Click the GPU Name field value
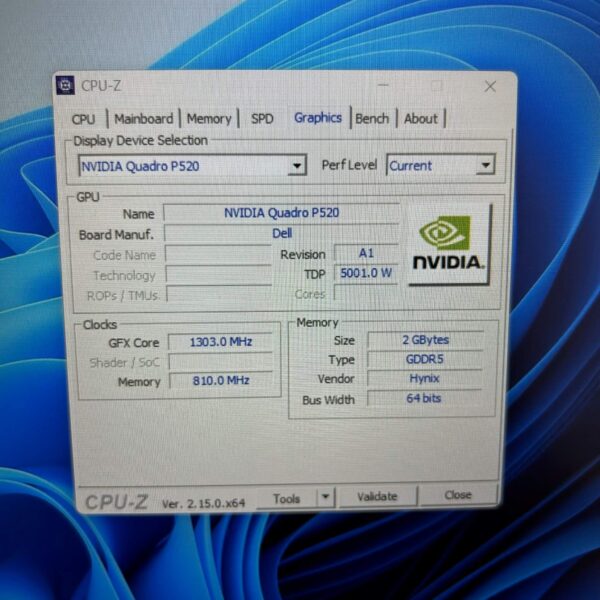 point(281,213)
